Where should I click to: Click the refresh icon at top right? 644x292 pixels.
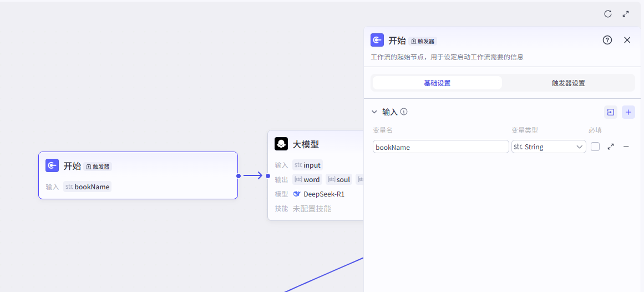[x=608, y=14]
